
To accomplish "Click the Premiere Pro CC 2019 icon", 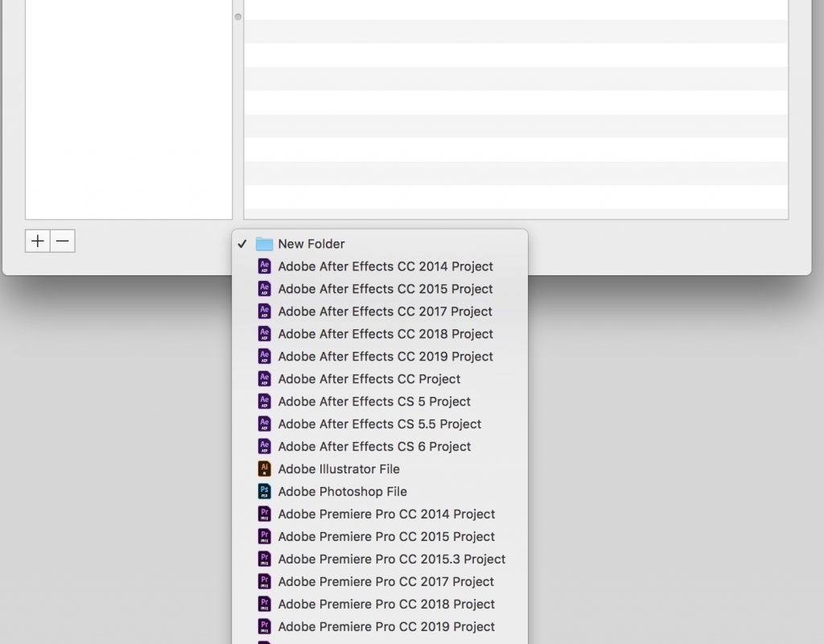I will pyautogui.click(x=264, y=626).
